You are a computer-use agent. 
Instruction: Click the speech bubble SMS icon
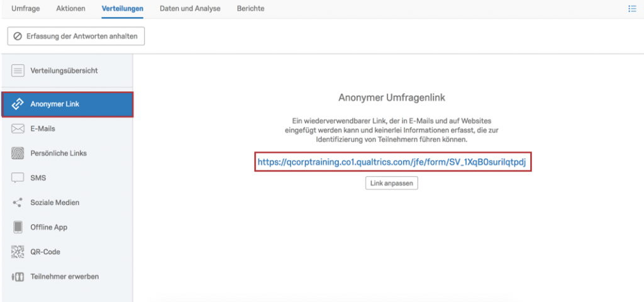point(18,178)
